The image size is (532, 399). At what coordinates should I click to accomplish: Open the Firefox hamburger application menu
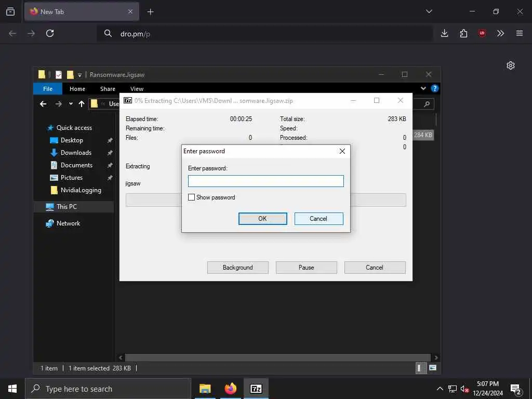tap(520, 33)
